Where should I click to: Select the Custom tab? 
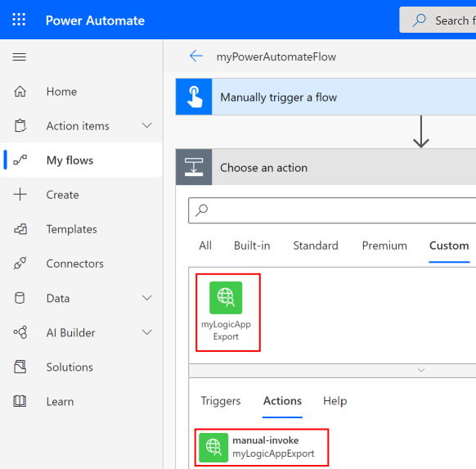[x=449, y=246]
